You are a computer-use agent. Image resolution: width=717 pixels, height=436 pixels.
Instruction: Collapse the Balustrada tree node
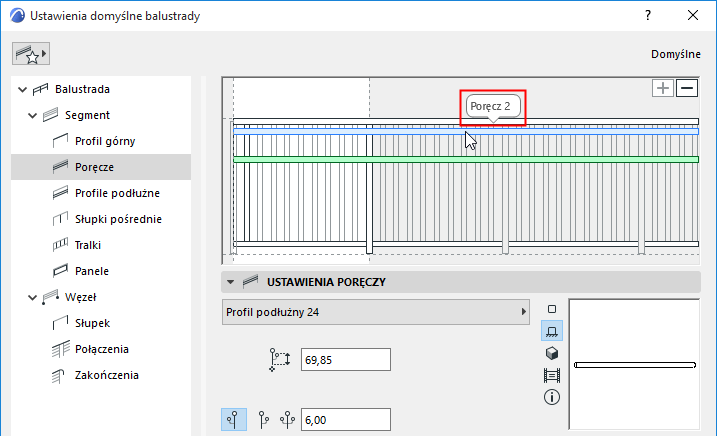pyautogui.click(x=22, y=89)
